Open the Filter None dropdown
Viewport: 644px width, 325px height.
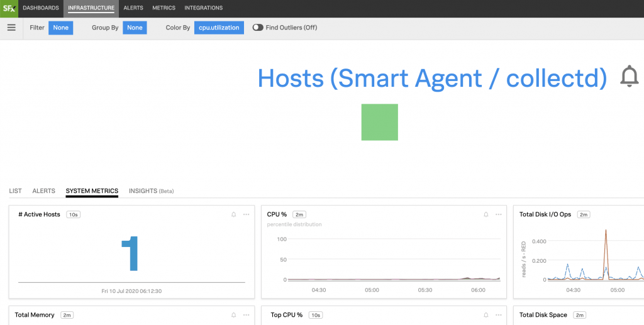[61, 28]
